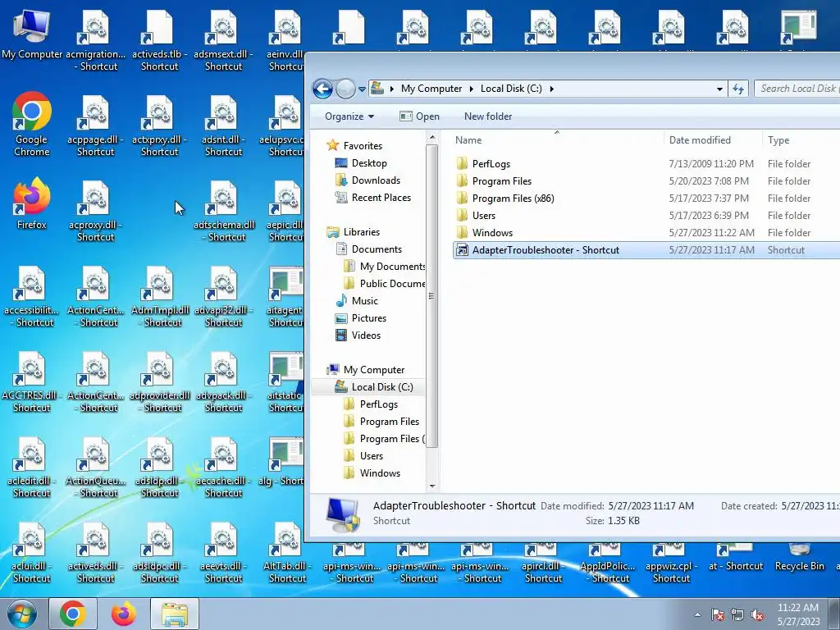Click My Computer in address breadcrumb
The height and width of the screenshot is (630, 840).
coord(431,89)
